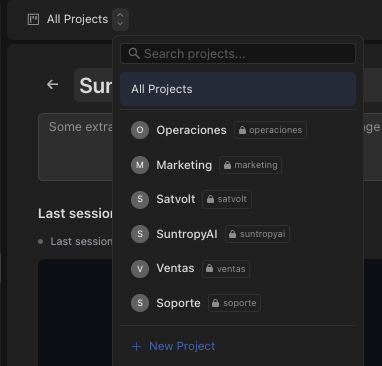Image resolution: width=382 pixels, height=366 pixels.
Task: Click the lock icon in soporte tag
Action: (216, 303)
